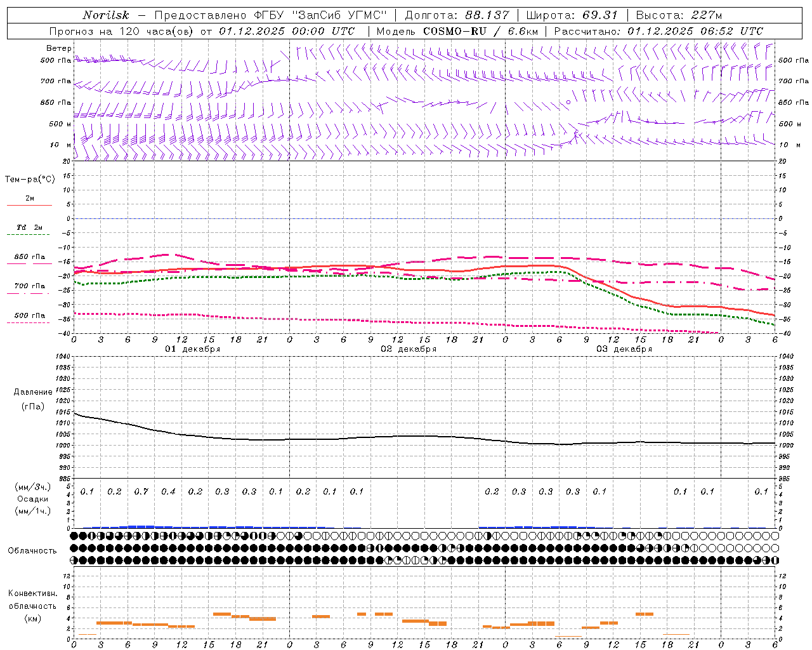Click the '03 декабря' date label
Image resolution: width=812 pixels, height=650 pixels.
point(624,349)
